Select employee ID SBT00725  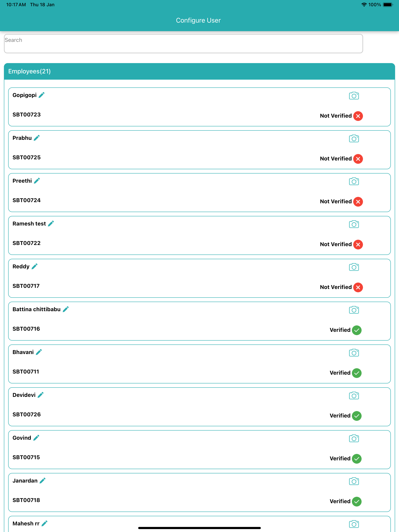coord(26,157)
